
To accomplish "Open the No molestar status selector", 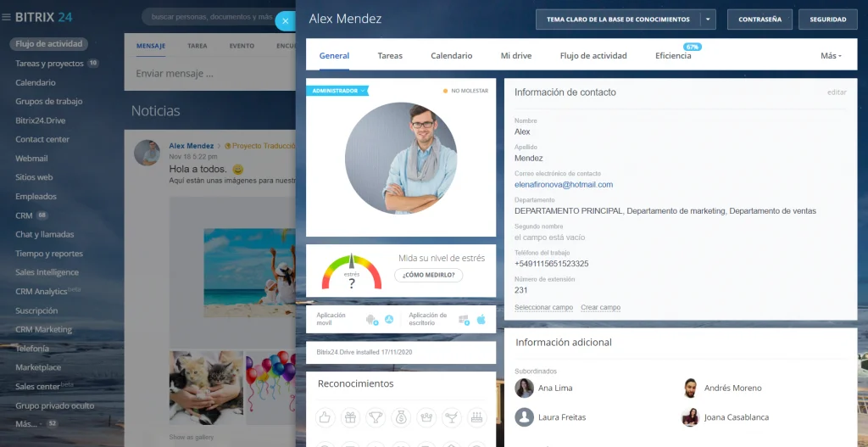I will pos(465,90).
